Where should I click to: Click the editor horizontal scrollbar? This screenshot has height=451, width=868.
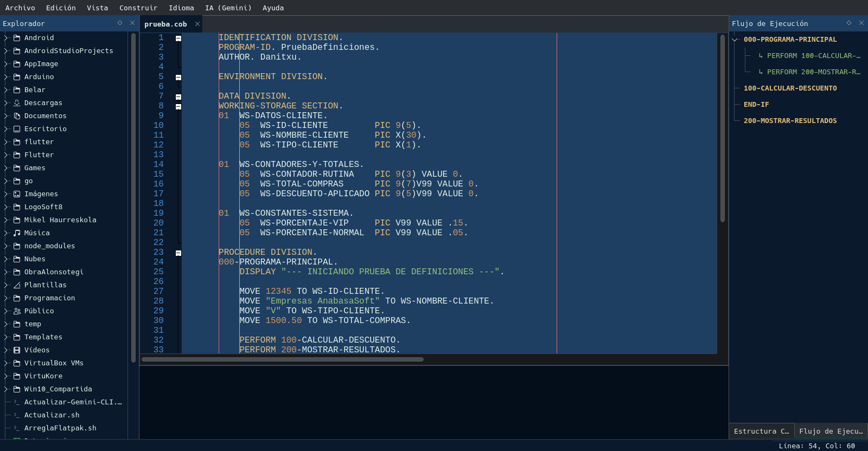[282, 359]
